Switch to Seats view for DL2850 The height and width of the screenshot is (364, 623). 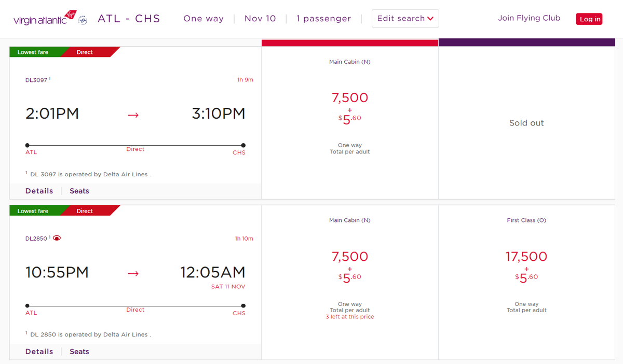coord(79,351)
